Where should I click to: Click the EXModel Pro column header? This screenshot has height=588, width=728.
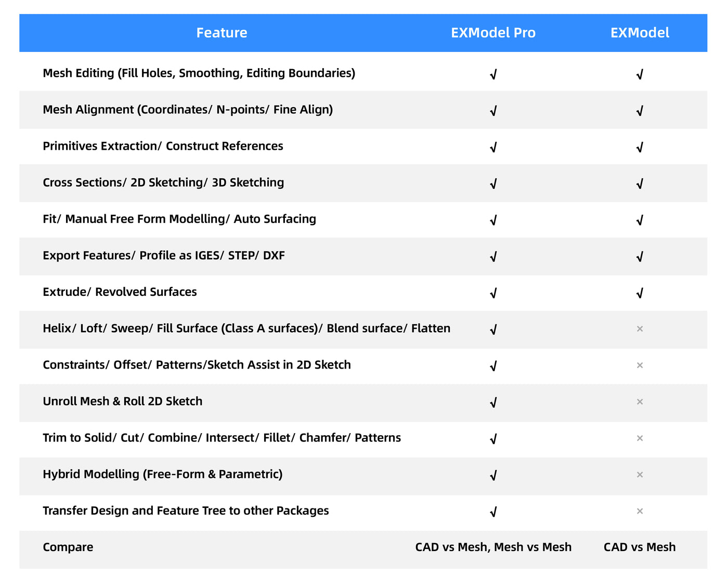(x=493, y=33)
